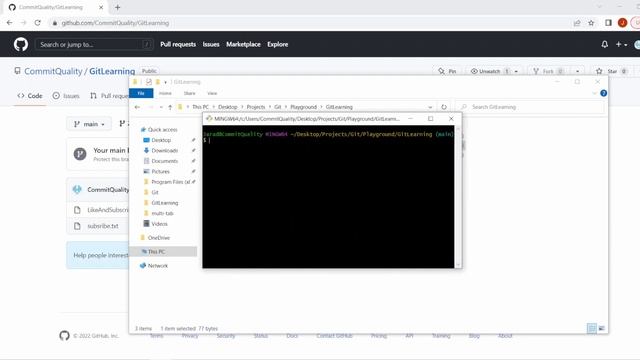This screenshot has height=360, width=640.
Task: Open Explorer help icon
Action: pyautogui.click(x=604, y=93)
